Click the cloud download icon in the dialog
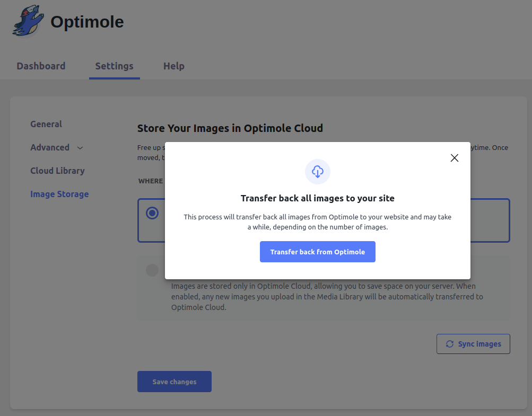This screenshot has width=532, height=416. coord(317,172)
